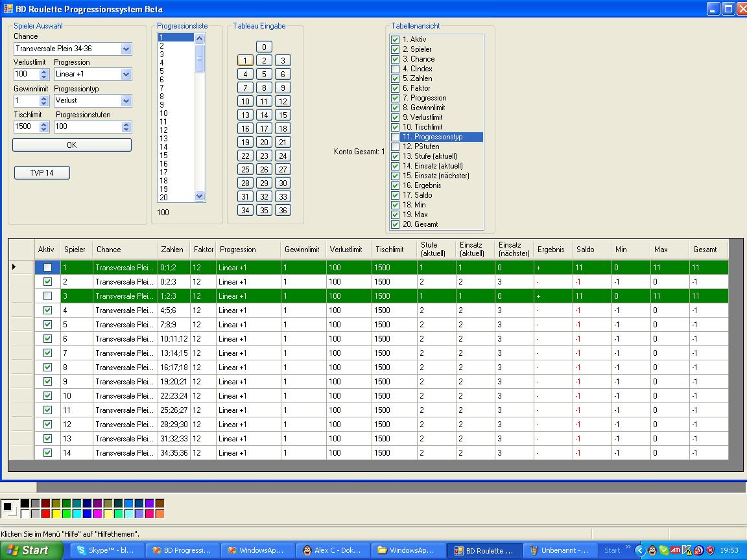The width and height of the screenshot is (747, 560).
Task: Uncheck '17. Saldo' in Tabellenansicht
Action: (395, 195)
